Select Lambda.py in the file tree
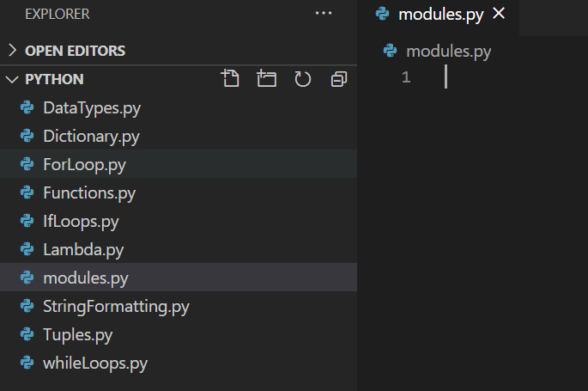The image size is (588, 391). [83, 249]
